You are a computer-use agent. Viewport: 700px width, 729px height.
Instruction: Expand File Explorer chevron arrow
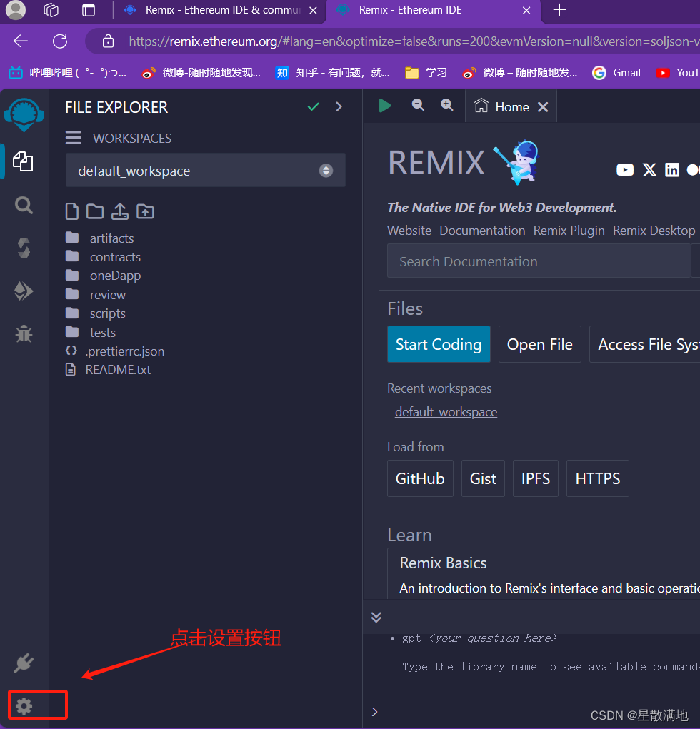tap(339, 107)
